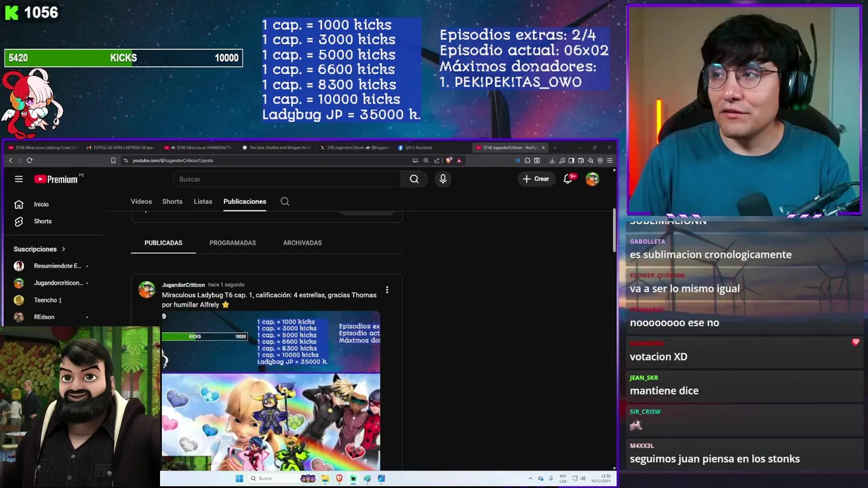868x488 pixels.
Task: Click the JugandorCriticon post author name
Action: click(183, 285)
